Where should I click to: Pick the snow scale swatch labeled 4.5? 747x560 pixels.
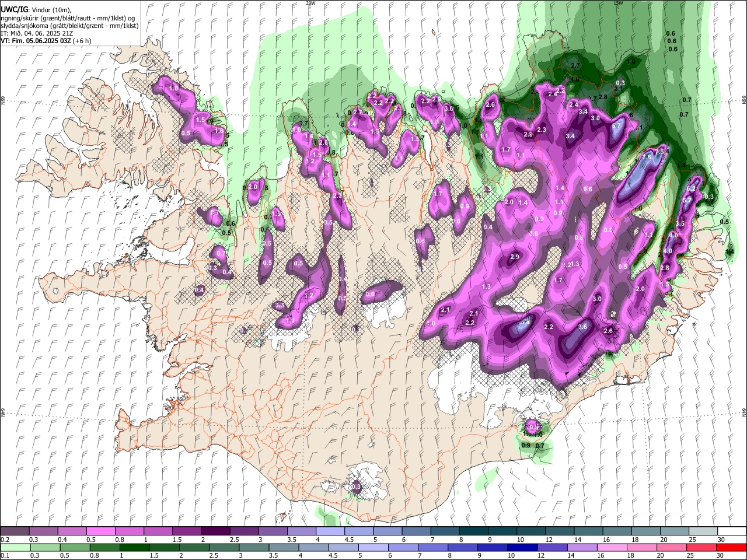point(358,531)
